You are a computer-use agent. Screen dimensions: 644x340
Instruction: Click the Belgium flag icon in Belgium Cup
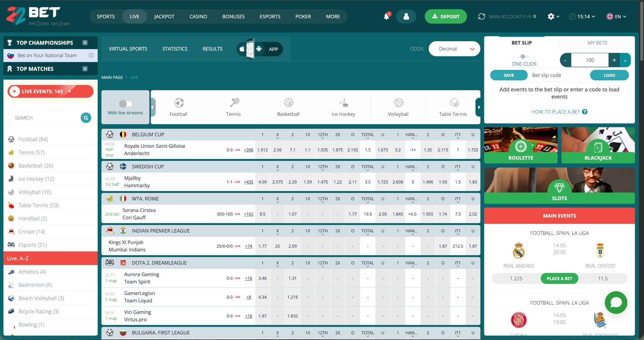123,134
